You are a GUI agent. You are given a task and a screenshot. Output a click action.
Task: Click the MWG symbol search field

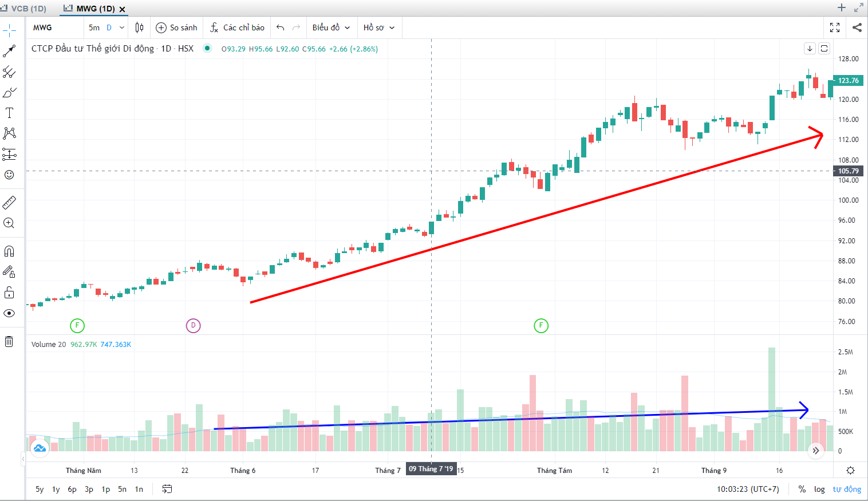pos(55,27)
